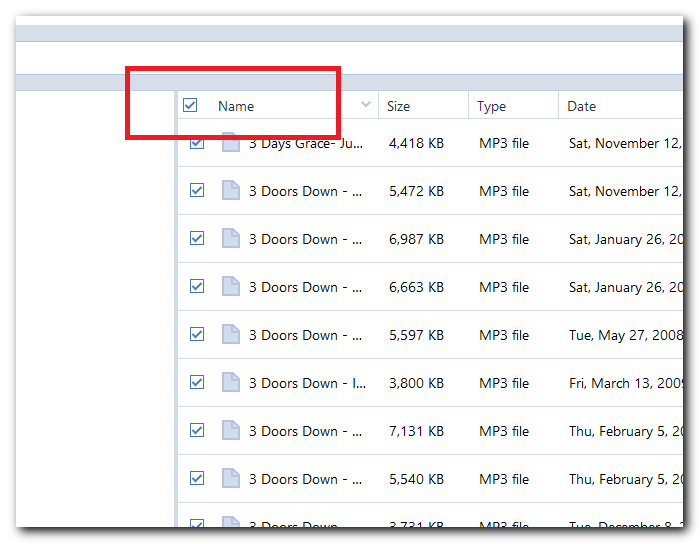Click the file icon of the 6,663 KB file

pyautogui.click(x=231, y=286)
